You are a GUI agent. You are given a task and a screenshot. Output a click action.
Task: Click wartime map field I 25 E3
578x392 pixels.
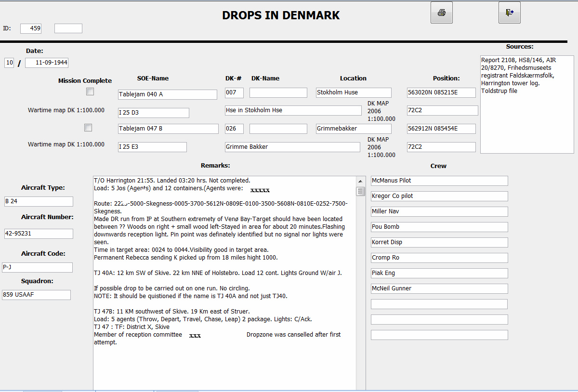152,147
